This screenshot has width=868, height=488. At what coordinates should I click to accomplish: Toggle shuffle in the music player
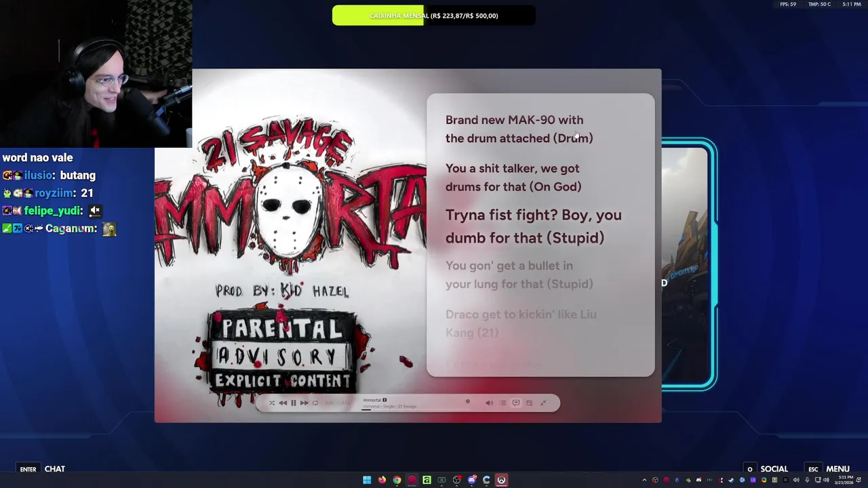[x=272, y=403]
